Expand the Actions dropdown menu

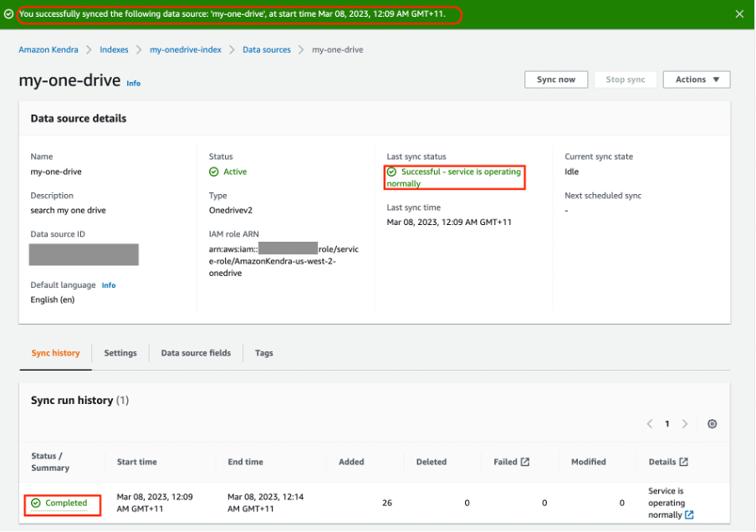pyautogui.click(x=696, y=79)
